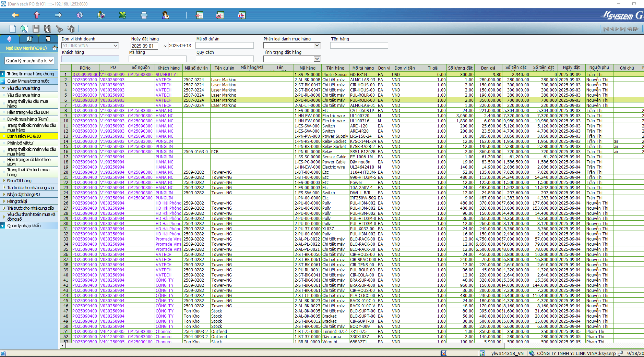
Task: Select Phân bổ vật tư menu item
Action: coord(20,143)
